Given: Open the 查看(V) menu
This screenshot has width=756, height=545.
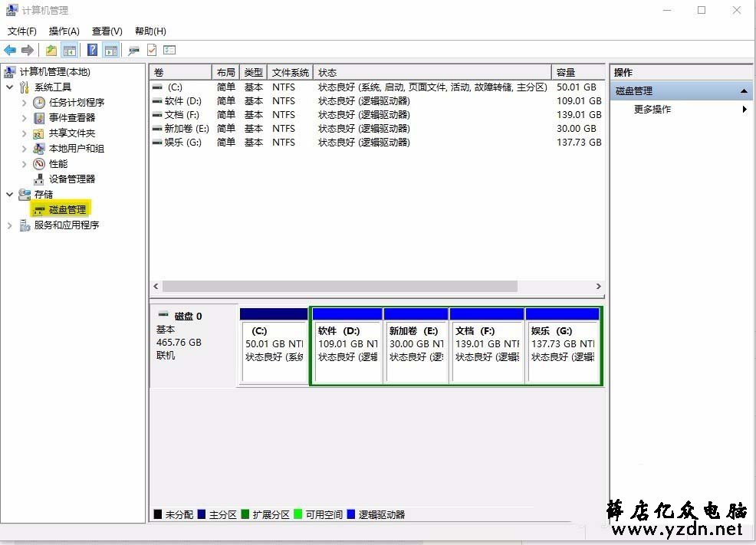Looking at the screenshot, I should [x=107, y=31].
